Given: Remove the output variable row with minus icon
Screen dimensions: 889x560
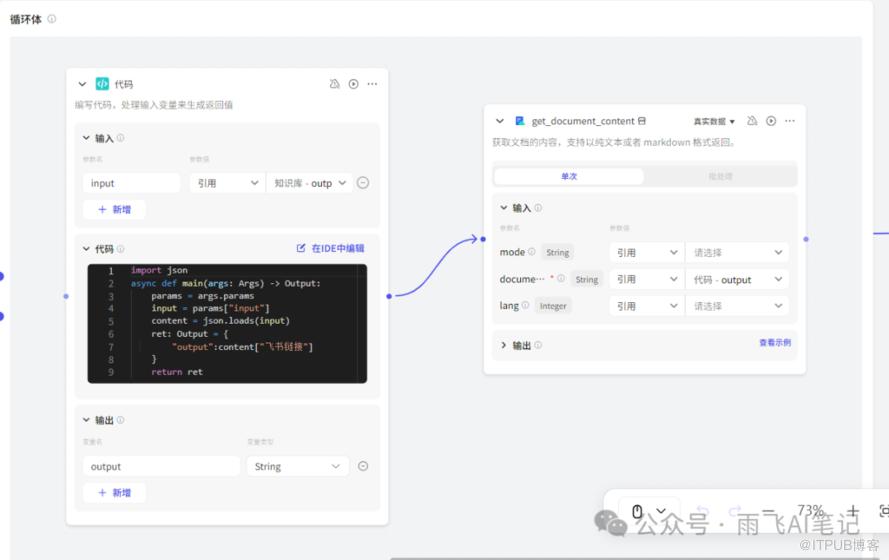Looking at the screenshot, I should (x=363, y=466).
